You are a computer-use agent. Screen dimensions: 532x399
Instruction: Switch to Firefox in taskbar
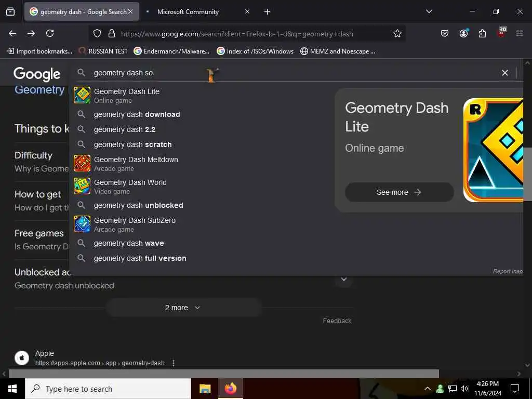pyautogui.click(x=231, y=389)
